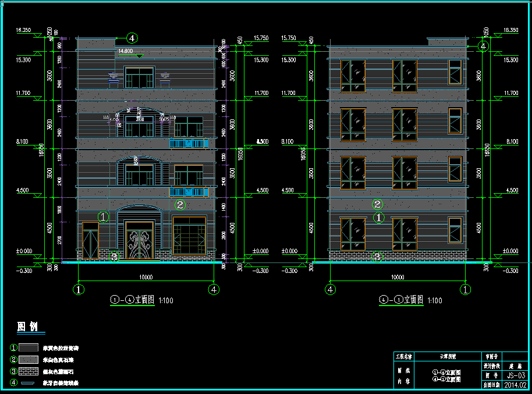
Task: Select drawing number JS-03 in title block
Action: [515, 375]
